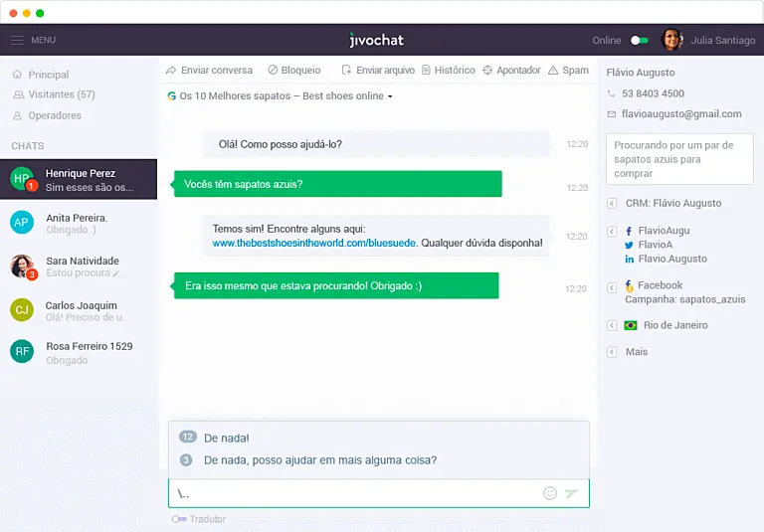Toggle the Online status switch
This screenshot has width=764, height=532.
point(639,41)
